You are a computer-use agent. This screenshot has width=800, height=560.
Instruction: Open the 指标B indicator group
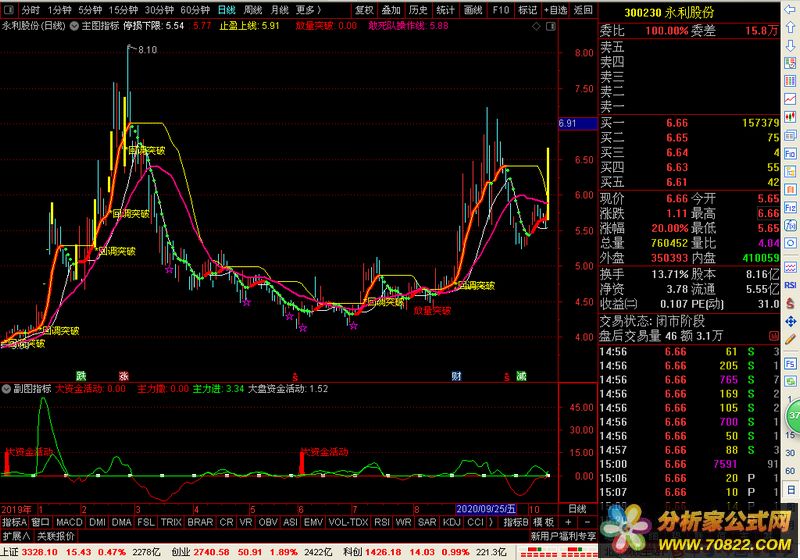pos(515,522)
